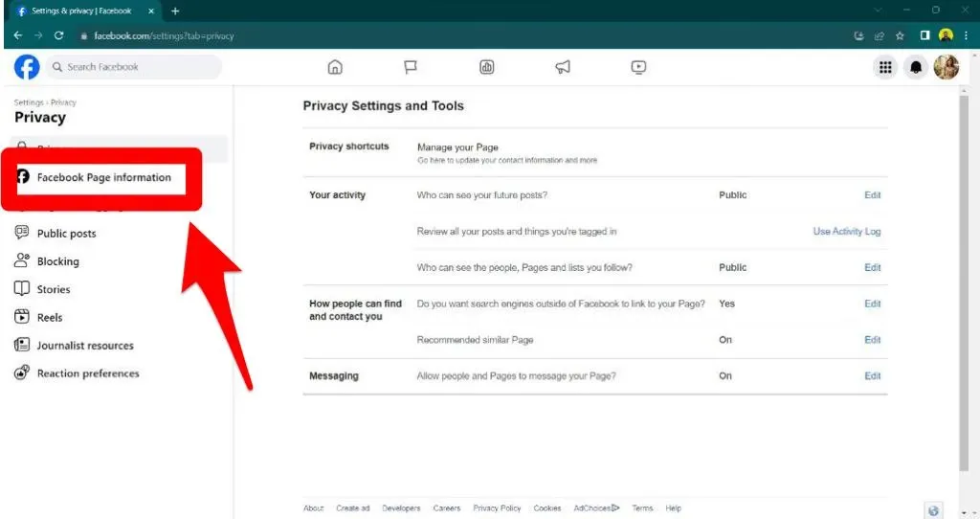The image size is (980, 519).
Task: Go to the Facebook Home icon
Action: tap(334, 67)
